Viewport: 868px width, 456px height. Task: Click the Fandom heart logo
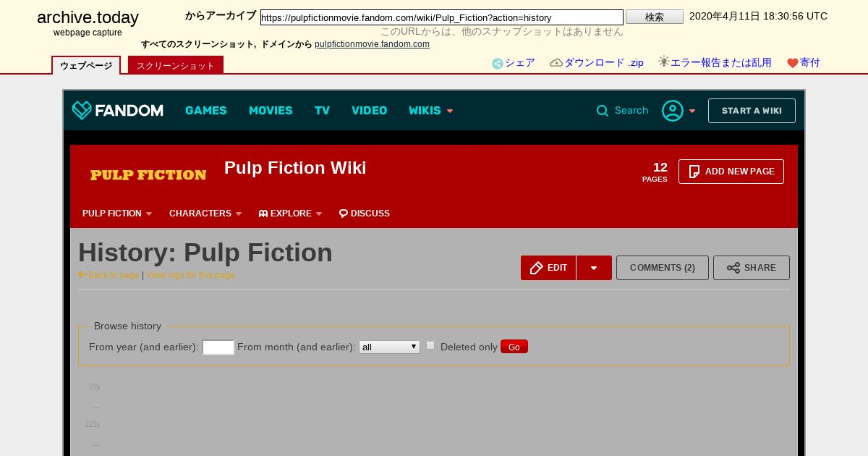point(82,110)
